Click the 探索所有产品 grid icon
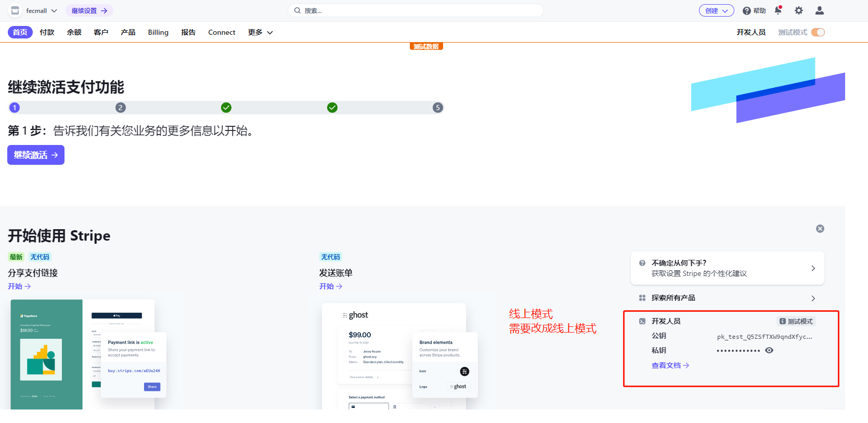This screenshot has width=868, height=423. (642, 298)
